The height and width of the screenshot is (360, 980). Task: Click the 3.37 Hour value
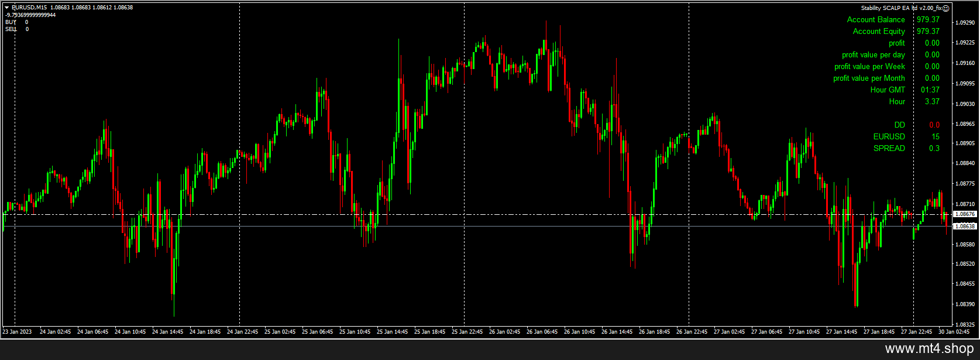point(932,101)
